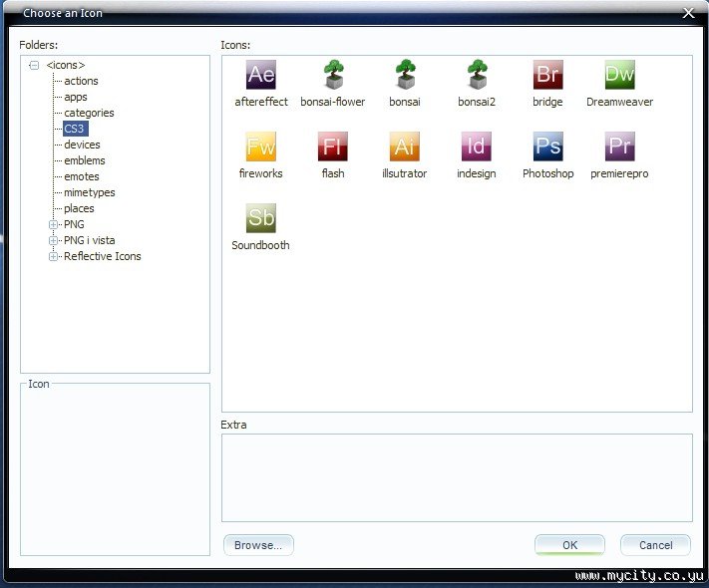Select the Dreamweaver Dw icon
The image size is (709, 588).
tap(620, 75)
